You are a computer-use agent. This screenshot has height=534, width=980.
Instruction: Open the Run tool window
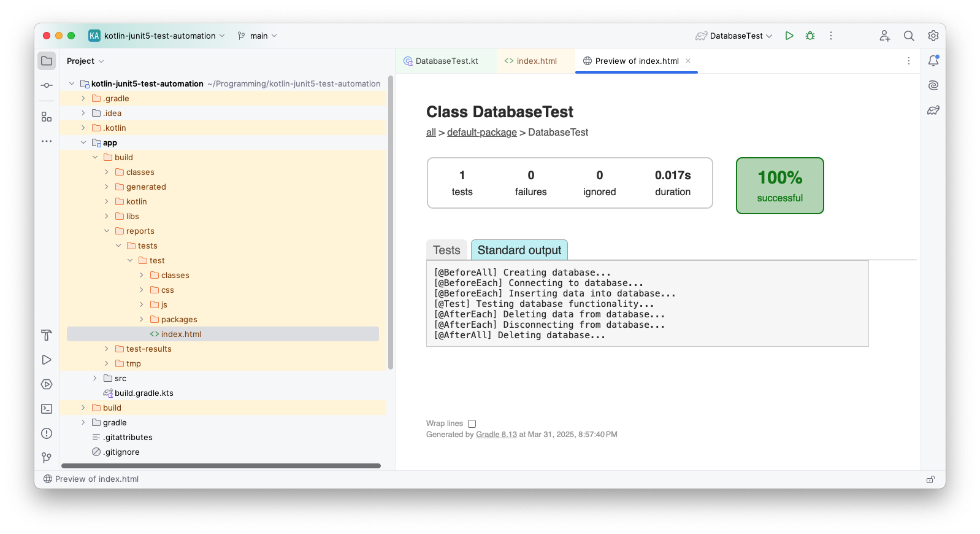pos(47,360)
